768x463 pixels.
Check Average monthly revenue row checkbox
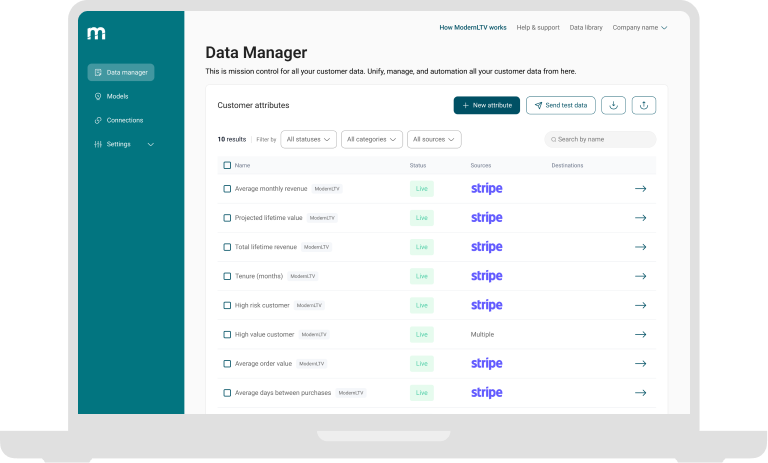point(227,189)
